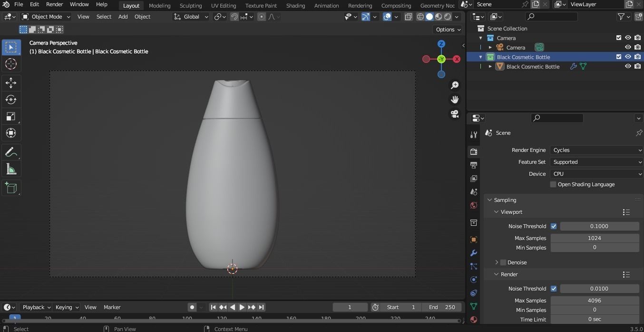644x332 pixels.
Task: Switch to the Modeling workspace tab
Action: [x=159, y=5]
